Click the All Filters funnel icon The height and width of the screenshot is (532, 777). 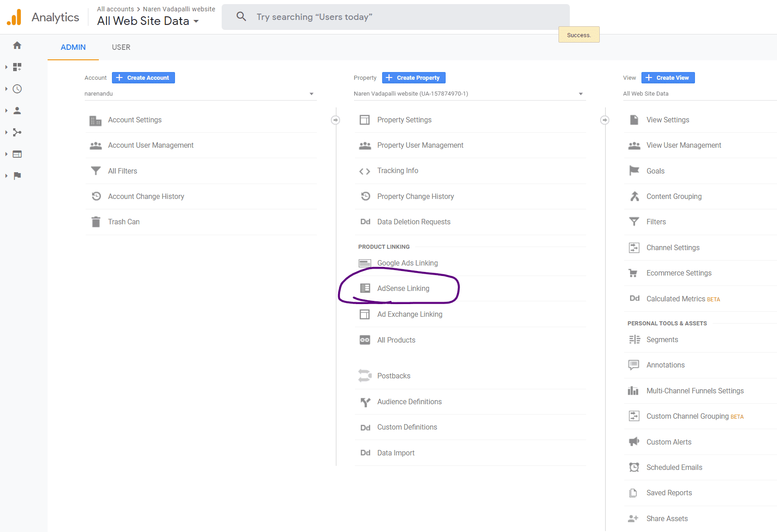coord(96,171)
